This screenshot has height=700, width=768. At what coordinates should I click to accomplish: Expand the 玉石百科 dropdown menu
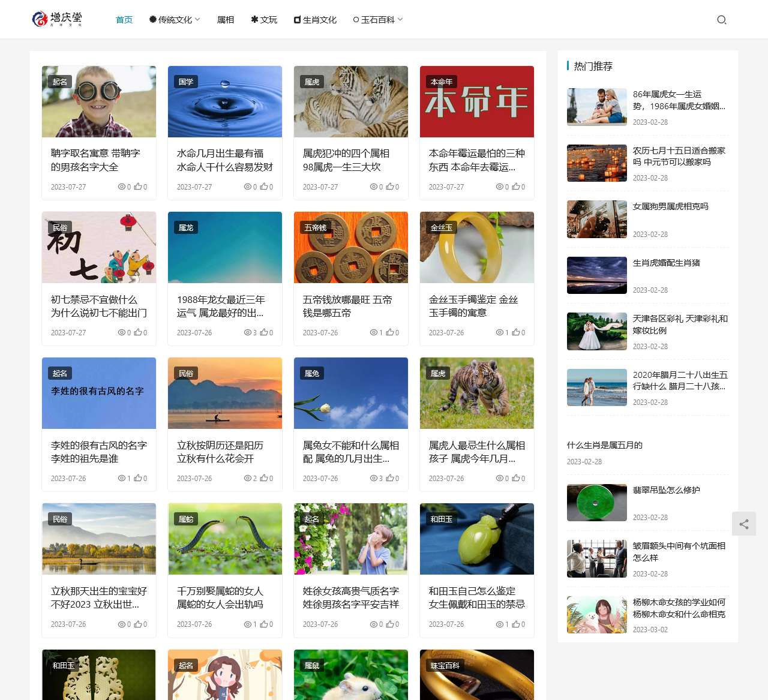pos(378,20)
